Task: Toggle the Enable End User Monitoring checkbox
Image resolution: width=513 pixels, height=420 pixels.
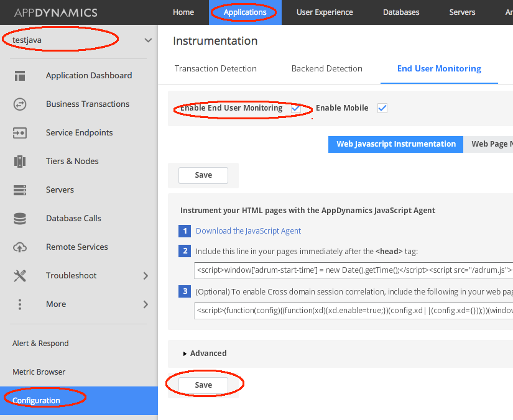Action: [296, 108]
